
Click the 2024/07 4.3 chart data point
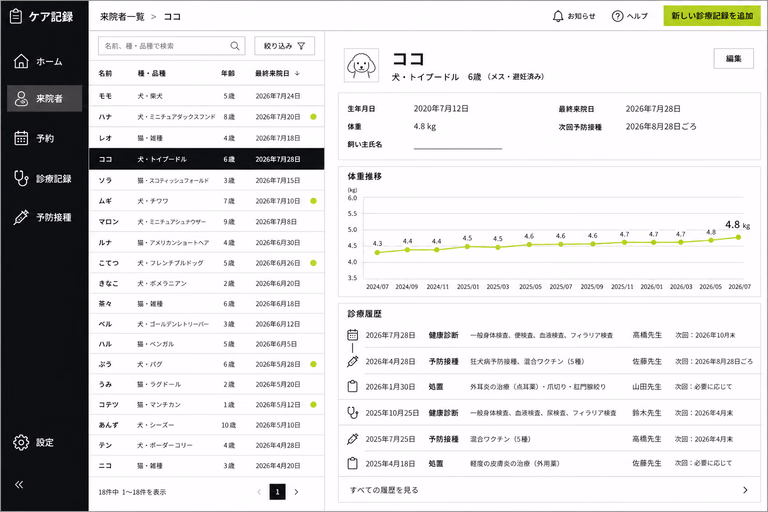377,253
